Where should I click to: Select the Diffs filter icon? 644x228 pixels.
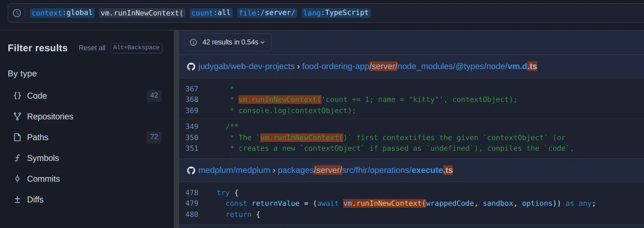[x=17, y=199]
